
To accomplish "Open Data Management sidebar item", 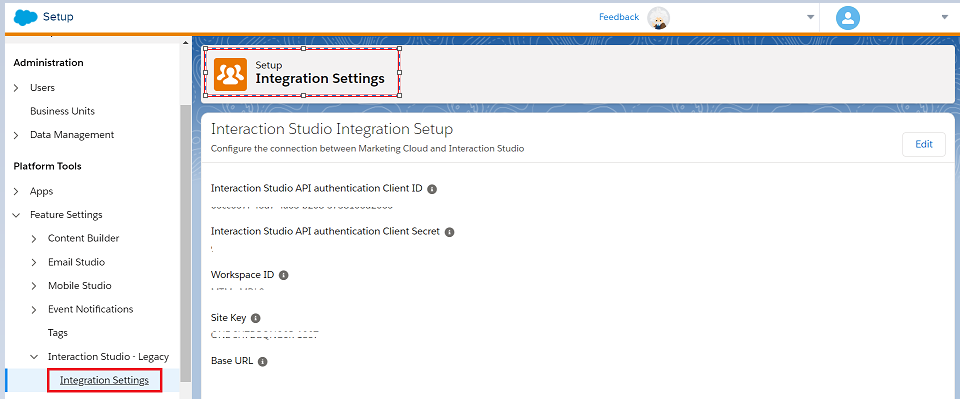I will (x=72, y=135).
